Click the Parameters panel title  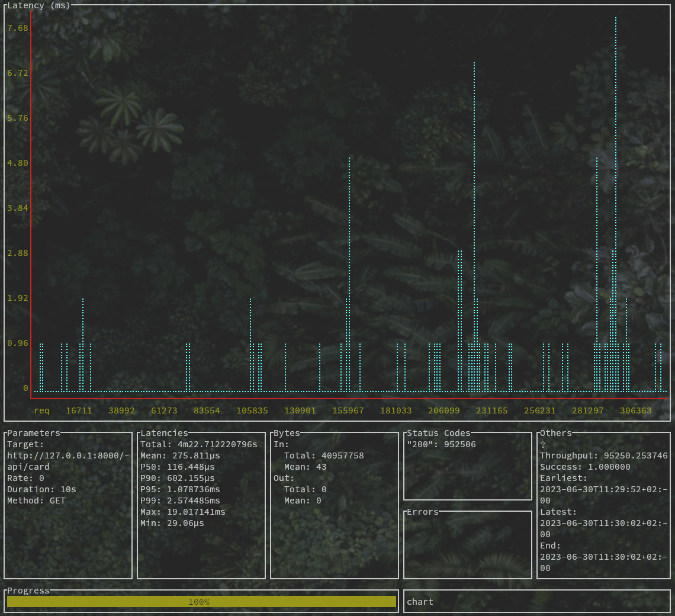34,433
